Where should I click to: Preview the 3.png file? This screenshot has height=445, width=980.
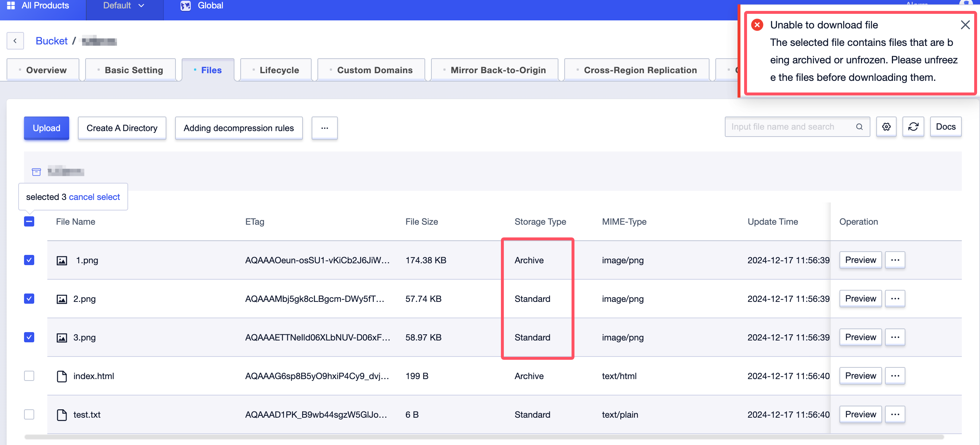click(861, 337)
